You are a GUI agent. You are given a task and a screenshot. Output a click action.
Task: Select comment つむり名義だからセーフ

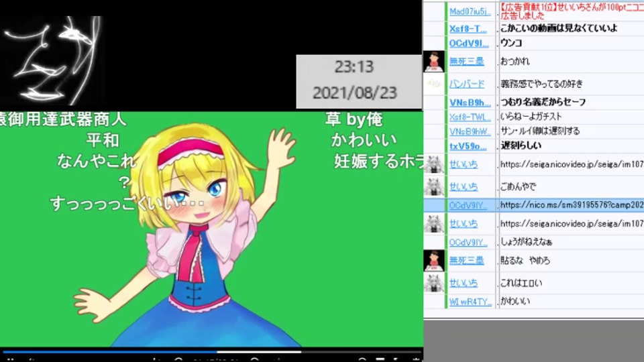543,102
